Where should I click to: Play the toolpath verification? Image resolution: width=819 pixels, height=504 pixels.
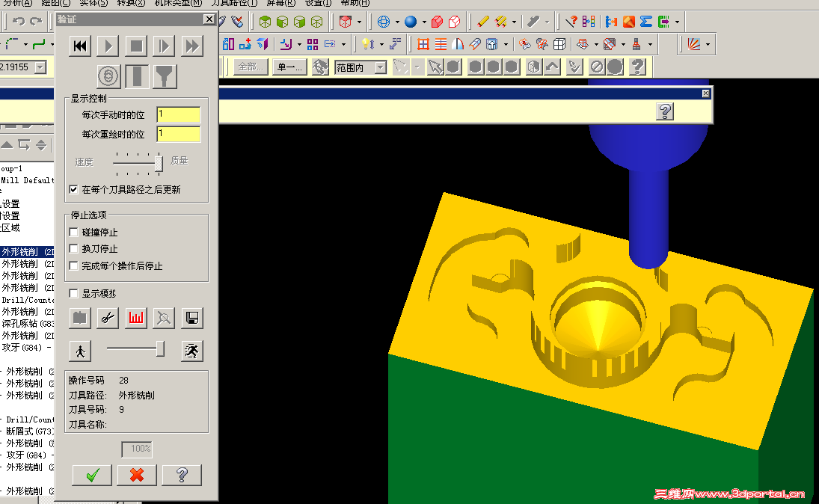click(108, 46)
